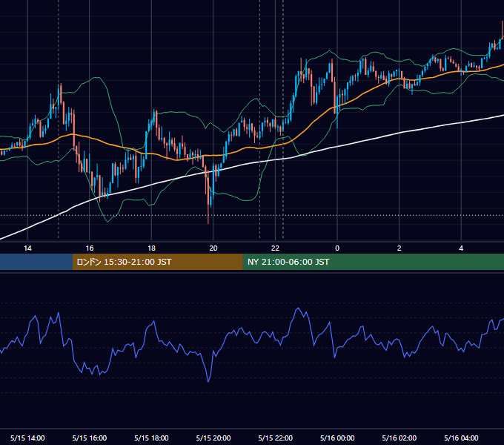Click hour label 20 on price chart axis
Image resolution: width=504 pixels, height=445 pixels.
pyautogui.click(x=213, y=248)
